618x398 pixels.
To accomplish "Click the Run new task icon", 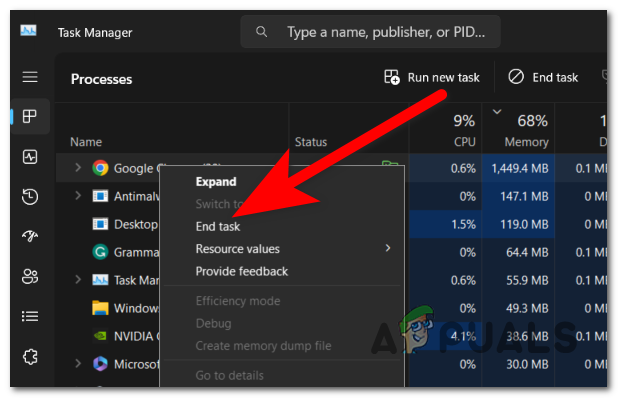I will pyautogui.click(x=392, y=77).
